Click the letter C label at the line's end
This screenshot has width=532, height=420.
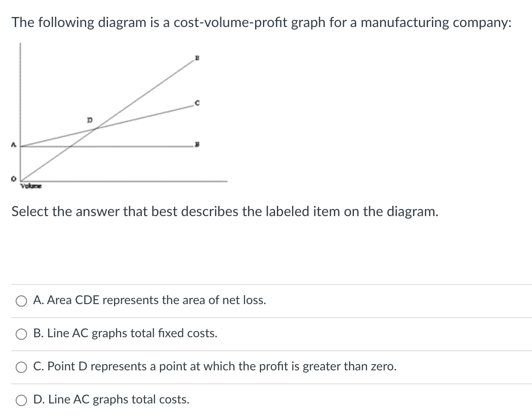coord(197,103)
